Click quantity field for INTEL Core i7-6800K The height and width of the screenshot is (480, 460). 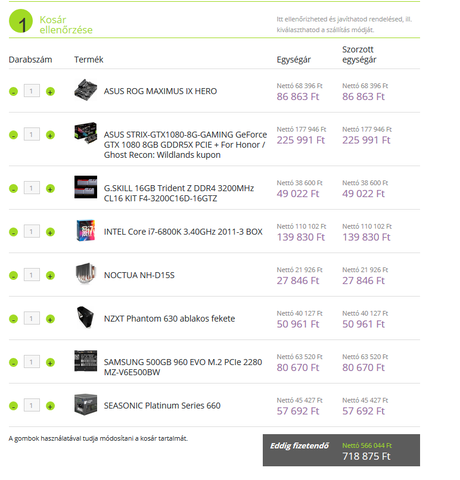[x=32, y=231]
